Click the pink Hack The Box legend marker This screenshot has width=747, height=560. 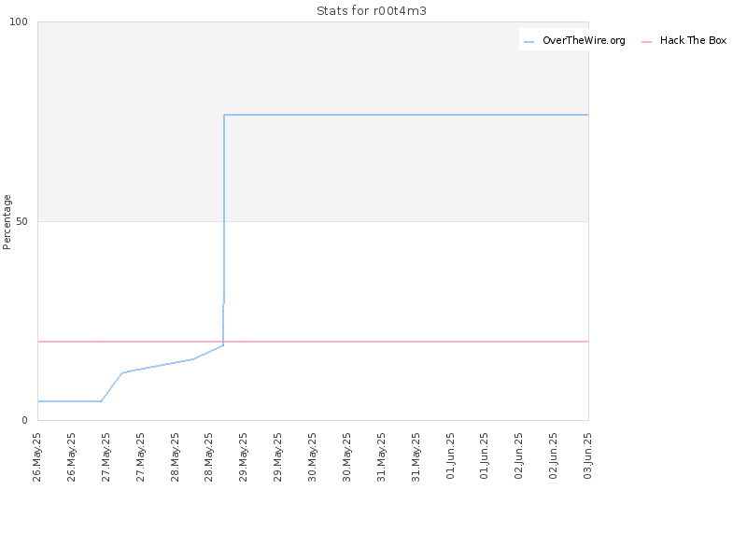[x=646, y=42]
